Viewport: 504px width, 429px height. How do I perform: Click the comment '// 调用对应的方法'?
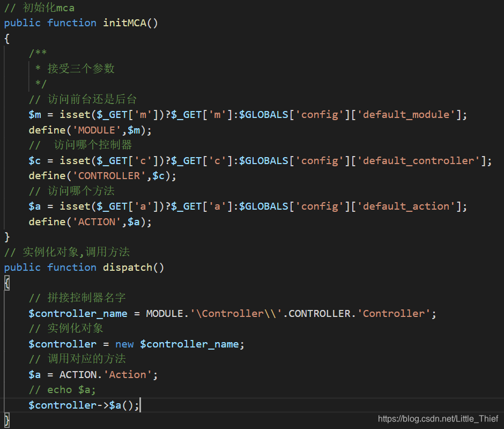pyautogui.click(x=77, y=359)
